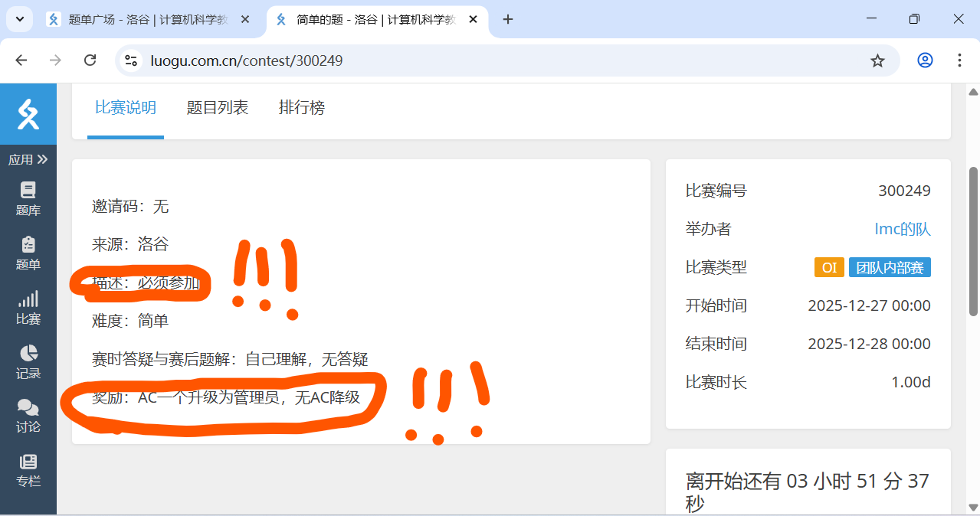Open the 专栏 column icon
The height and width of the screenshot is (516, 980).
(28, 470)
